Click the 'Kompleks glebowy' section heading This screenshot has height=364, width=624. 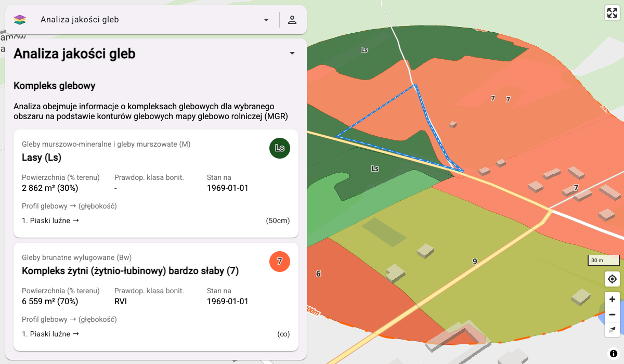[55, 85]
